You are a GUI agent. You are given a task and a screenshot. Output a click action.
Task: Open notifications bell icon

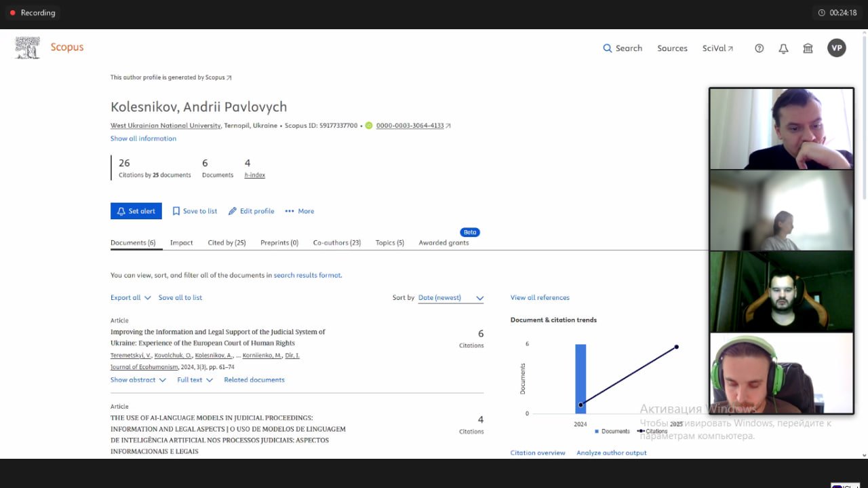point(783,48)
